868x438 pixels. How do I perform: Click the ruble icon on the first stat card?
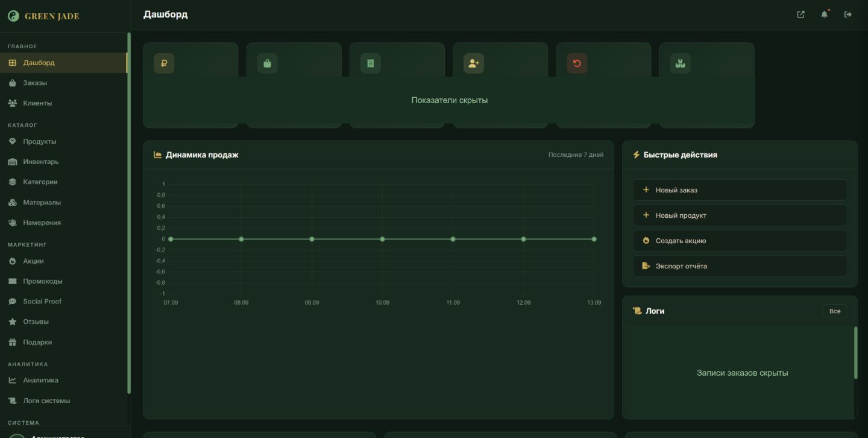click(164, 63)
